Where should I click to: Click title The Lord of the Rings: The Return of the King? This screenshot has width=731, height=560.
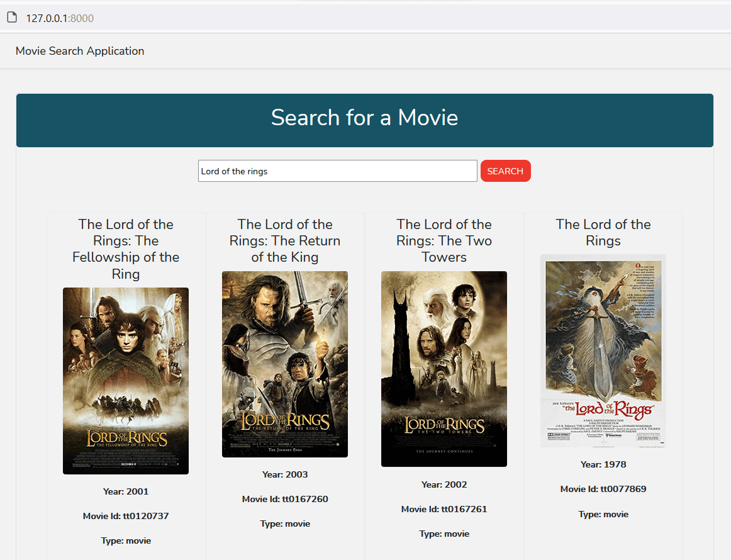(x=285, y=241)
